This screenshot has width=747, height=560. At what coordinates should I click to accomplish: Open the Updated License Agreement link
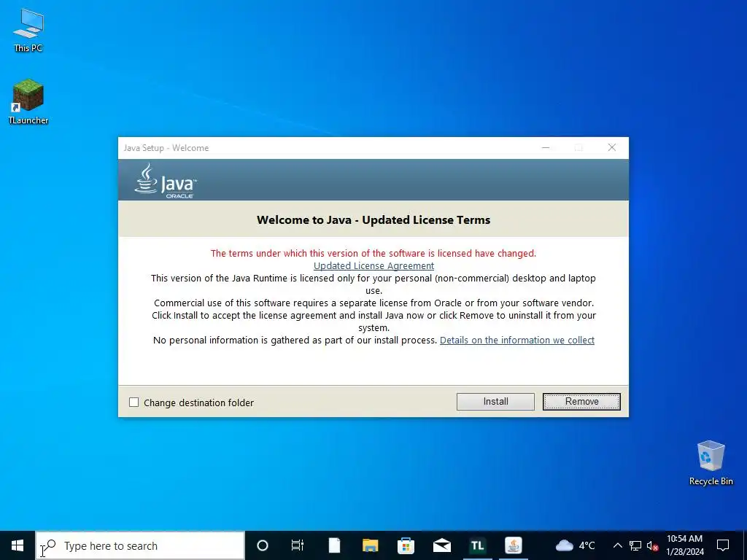pos(373,265)
